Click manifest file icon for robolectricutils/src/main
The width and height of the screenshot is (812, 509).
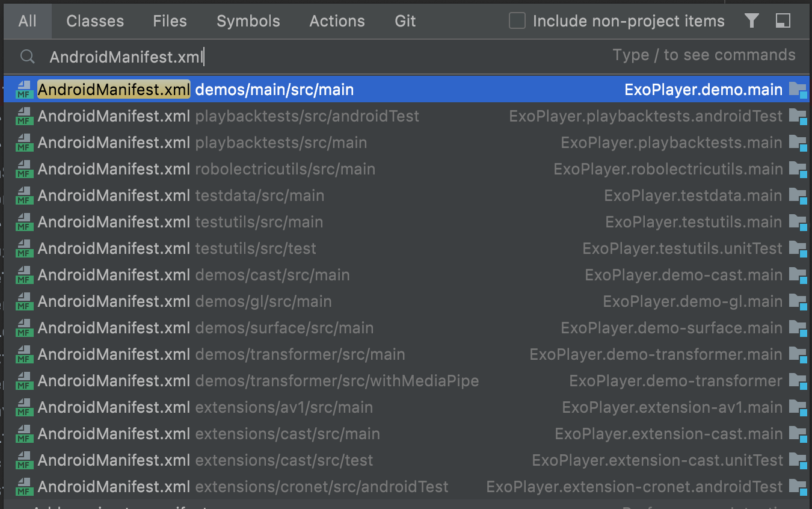pyautogui.click(x=24, y=169)
